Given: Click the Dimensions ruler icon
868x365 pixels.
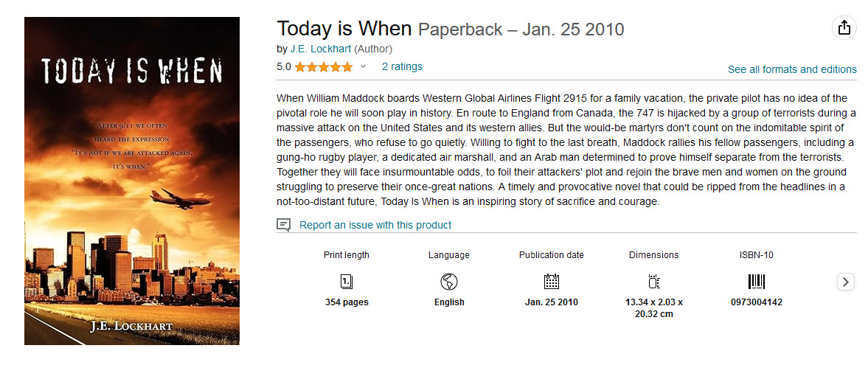Looking at the screenshot, I should click(x=653, y=281).
